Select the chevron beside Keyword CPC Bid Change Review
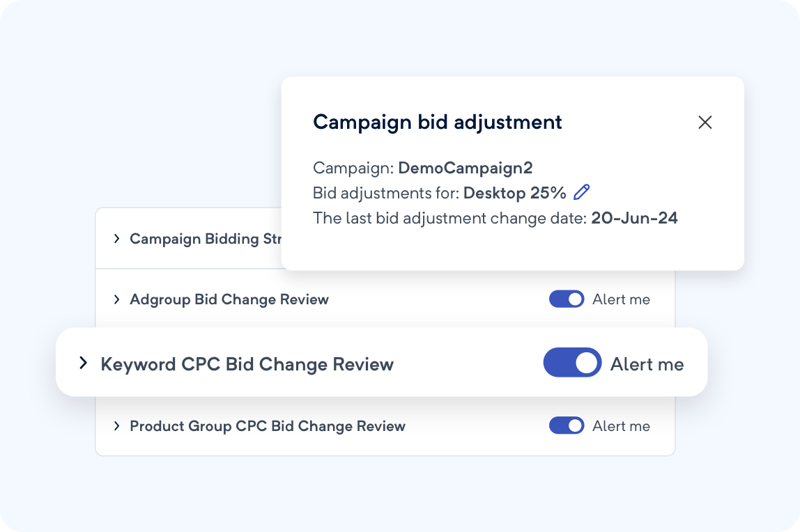The image size is (800, 532). pos(84,362)
